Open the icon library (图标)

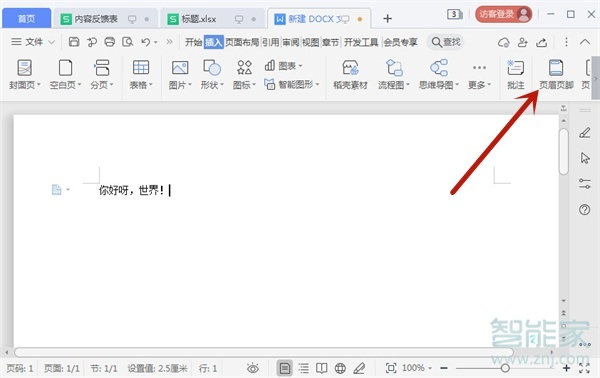pos(244,75)
